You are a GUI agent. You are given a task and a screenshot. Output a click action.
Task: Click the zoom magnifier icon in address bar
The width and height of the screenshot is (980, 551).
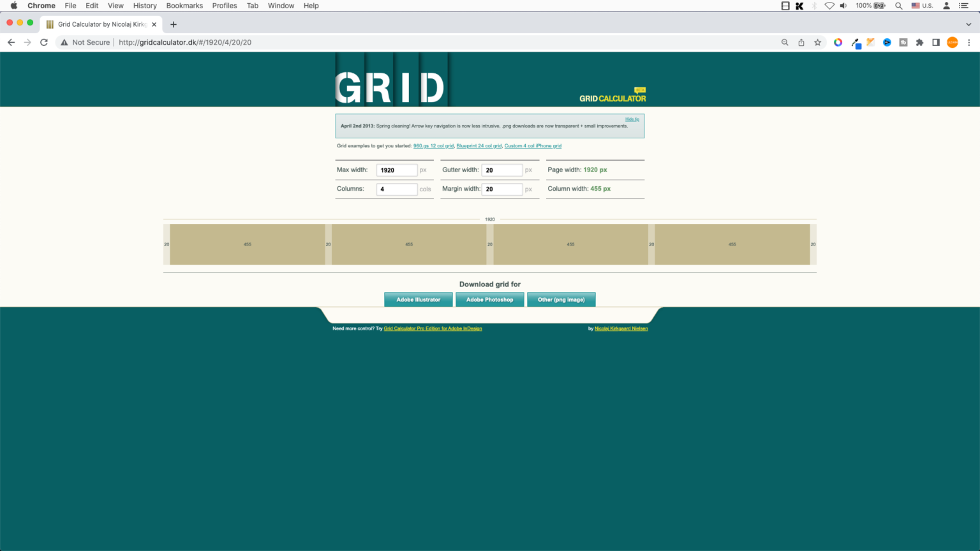[x=784, y=42]
